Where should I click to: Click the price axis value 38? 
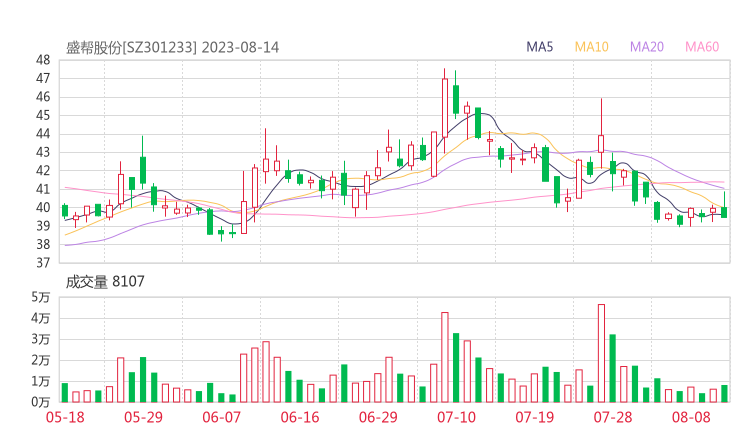point(43,244)
